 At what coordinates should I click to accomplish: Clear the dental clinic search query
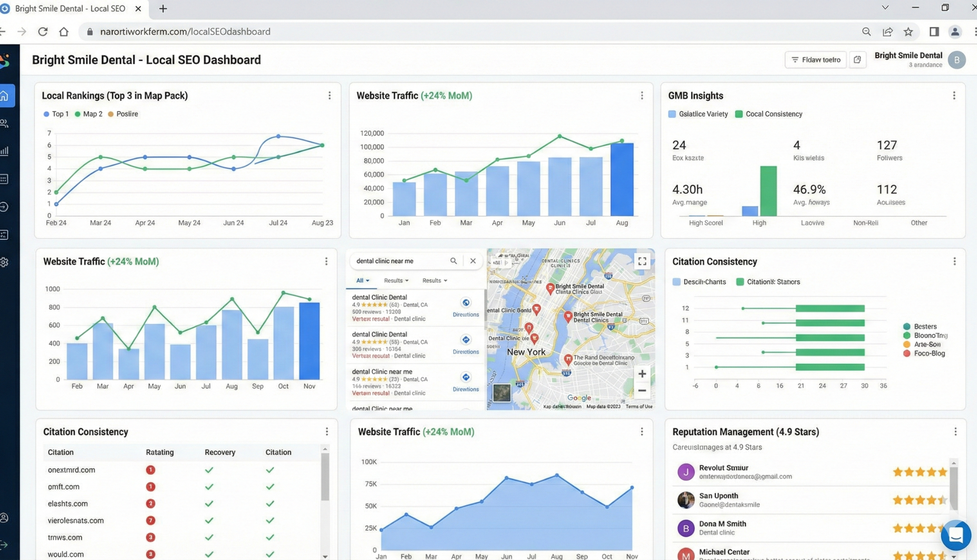[473, 261]
